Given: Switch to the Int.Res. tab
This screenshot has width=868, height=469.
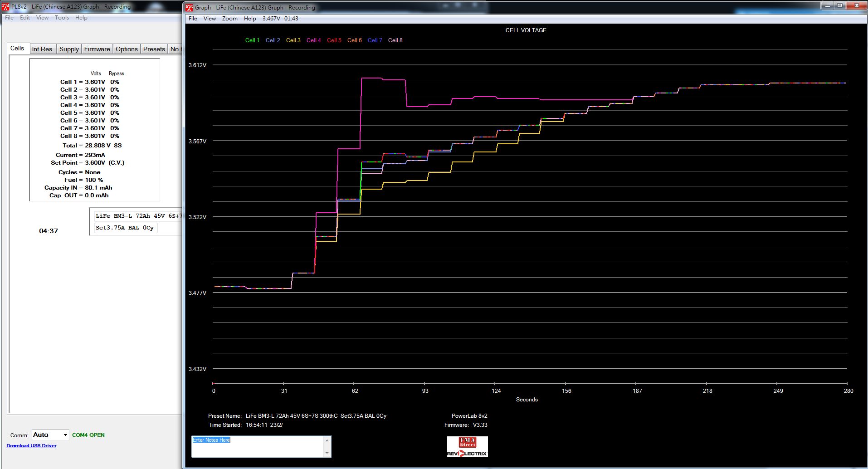Looking at the screenshot, I should click(43, 49).
